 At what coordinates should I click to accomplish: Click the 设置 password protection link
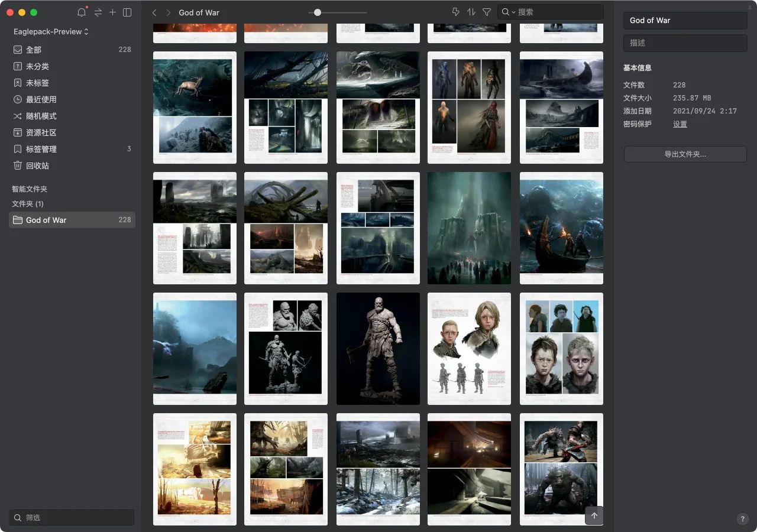point(680,124)
